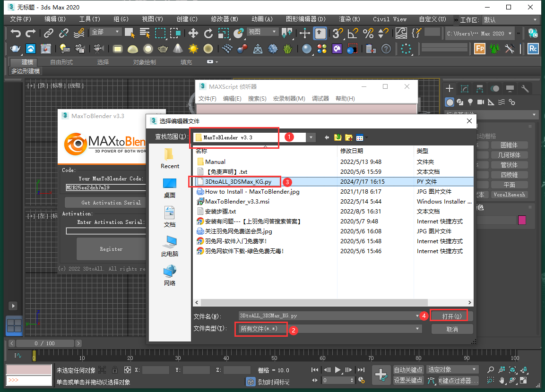Screen dimensions: 545x392
Task: Open the Hierarchy panel tab
Action: coord(480,88)
